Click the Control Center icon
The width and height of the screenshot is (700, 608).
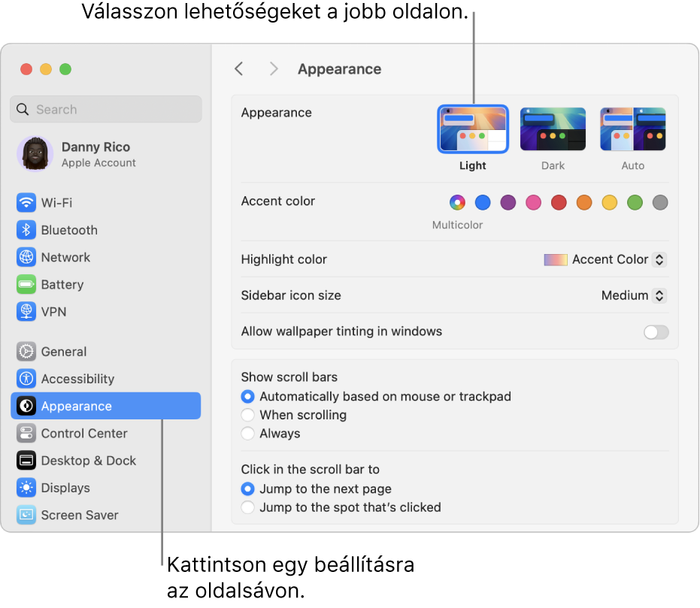click(26, 433)
